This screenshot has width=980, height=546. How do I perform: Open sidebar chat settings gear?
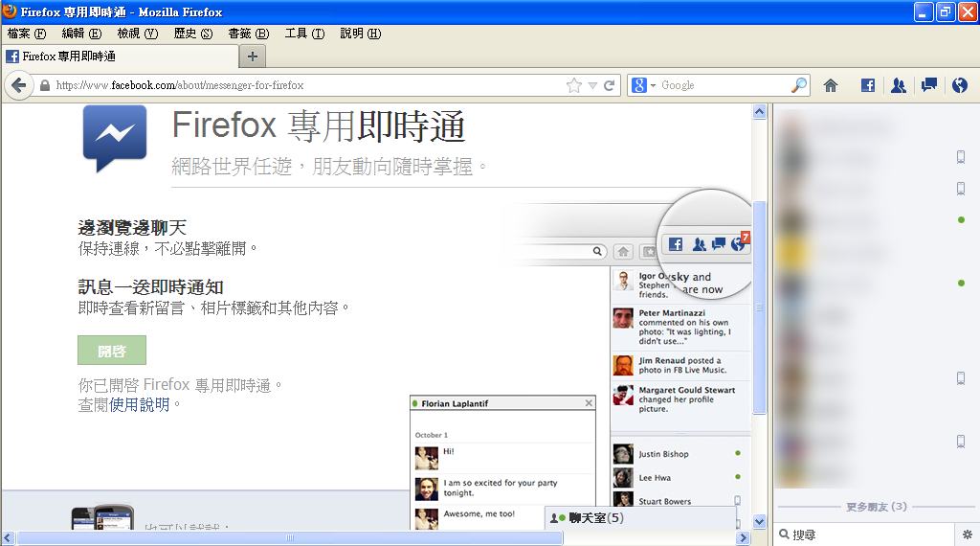(967, 535)
